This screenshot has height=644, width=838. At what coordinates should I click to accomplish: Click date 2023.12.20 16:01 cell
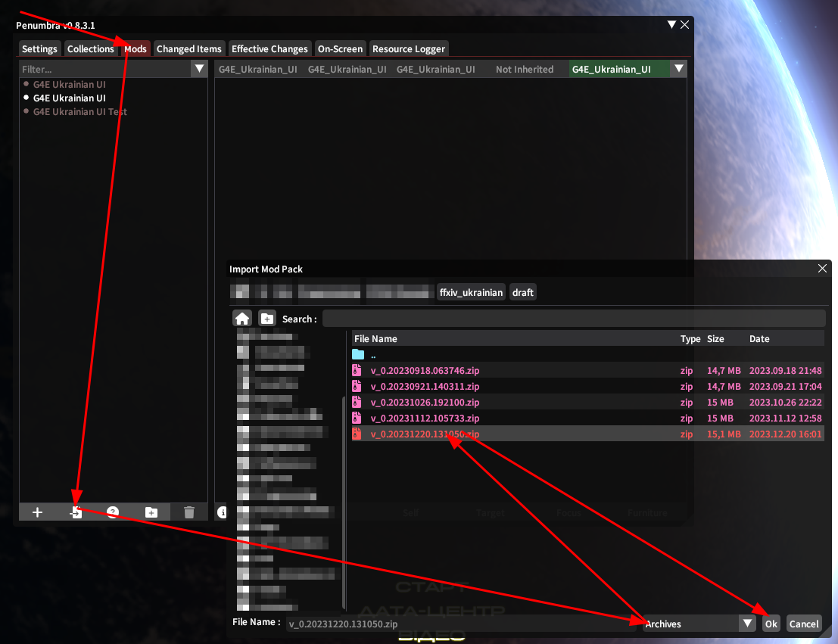tap(785, 434)
